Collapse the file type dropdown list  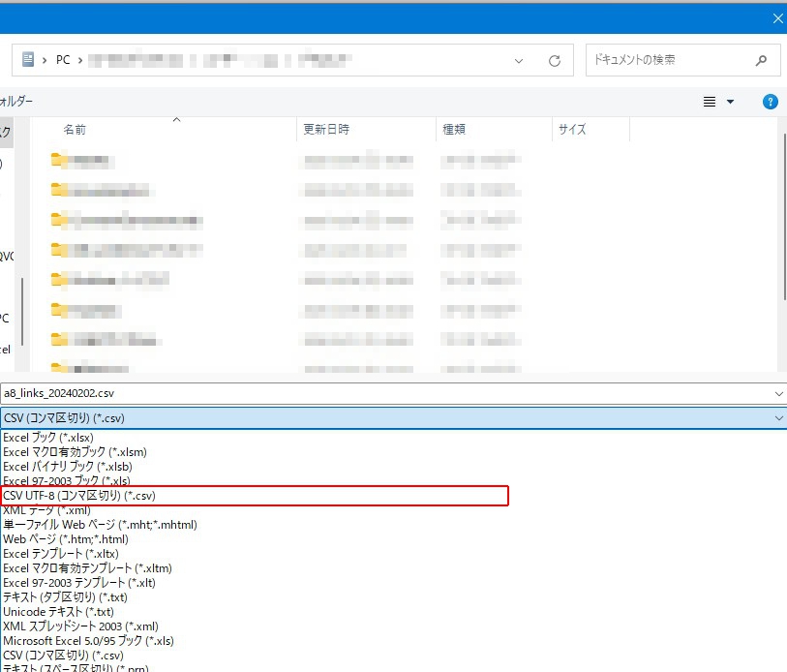779,418
